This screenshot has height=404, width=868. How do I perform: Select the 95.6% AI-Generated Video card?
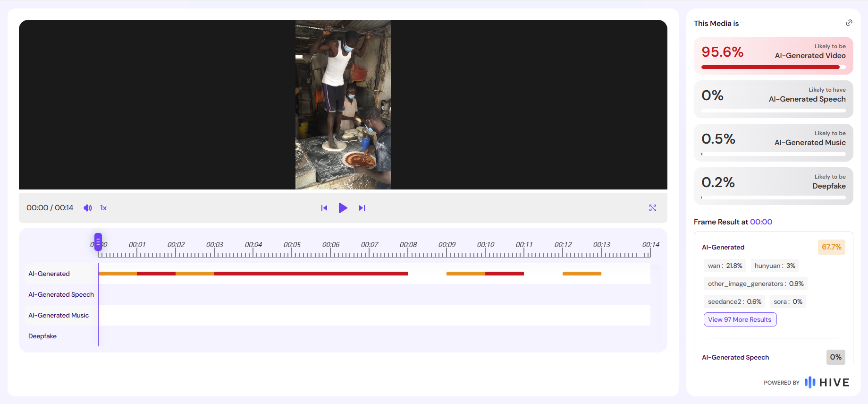pyautogui.click(x=773, y=56)
